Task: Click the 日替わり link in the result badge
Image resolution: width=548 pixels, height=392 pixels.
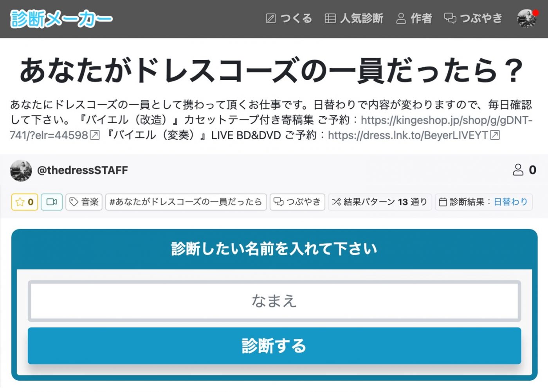Action: [x=510, y=202]
